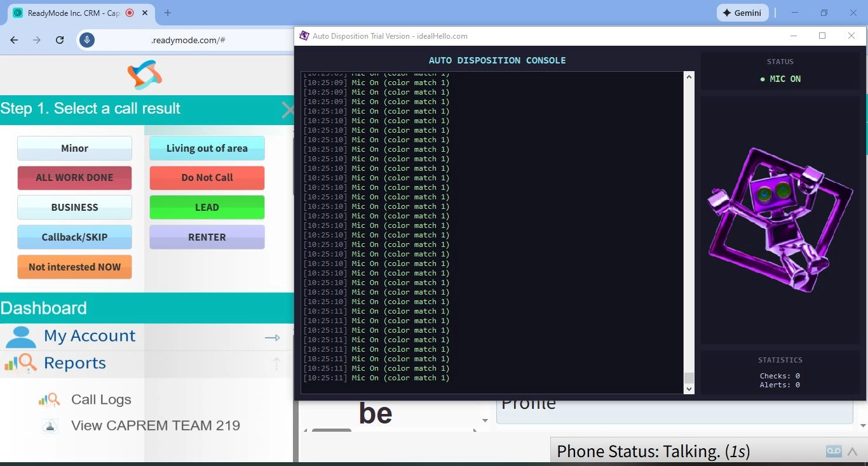868x466 pixels.
Task: Reload the page with the refresh icon
Action: (x=60, y=40)
